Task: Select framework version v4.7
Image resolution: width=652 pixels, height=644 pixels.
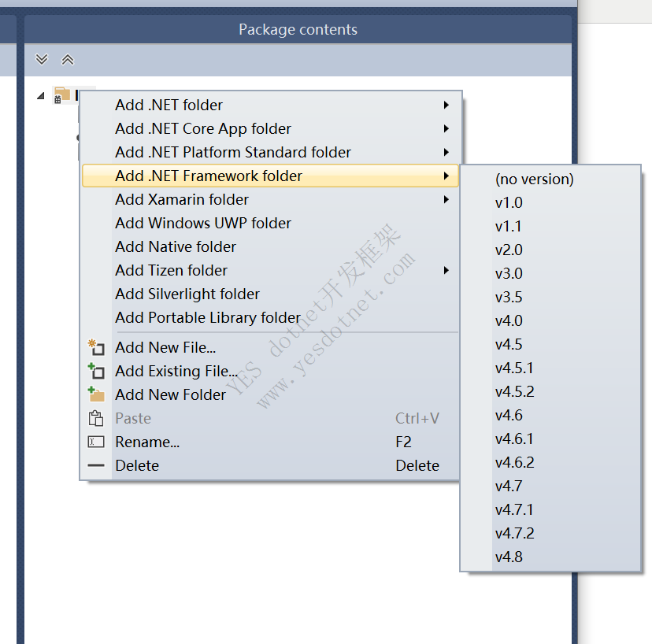Action: [x=550, y=486]
